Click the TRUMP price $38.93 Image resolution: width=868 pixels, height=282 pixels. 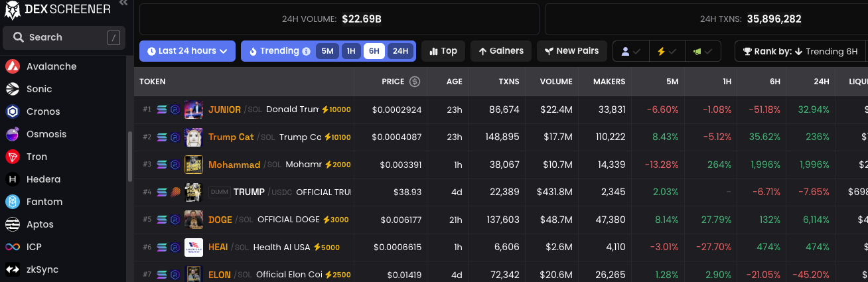tap(407, 192)
